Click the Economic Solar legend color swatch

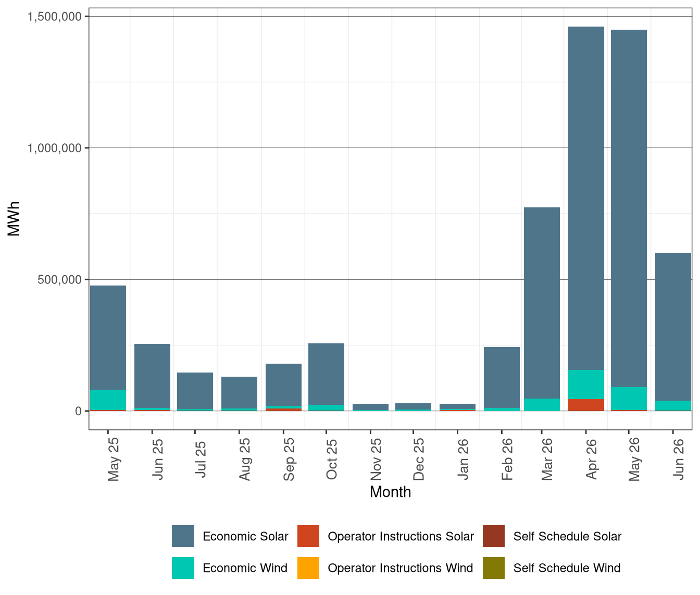(x=183, y=536)
